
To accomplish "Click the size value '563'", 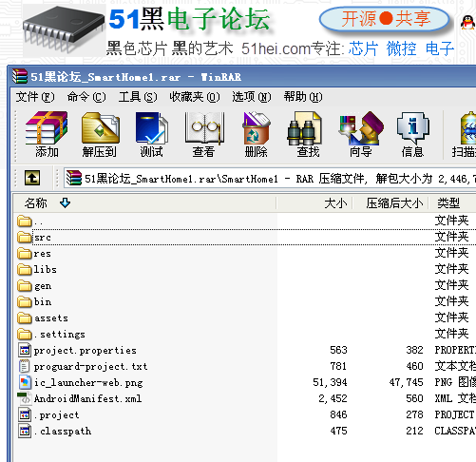I will 338,350.
